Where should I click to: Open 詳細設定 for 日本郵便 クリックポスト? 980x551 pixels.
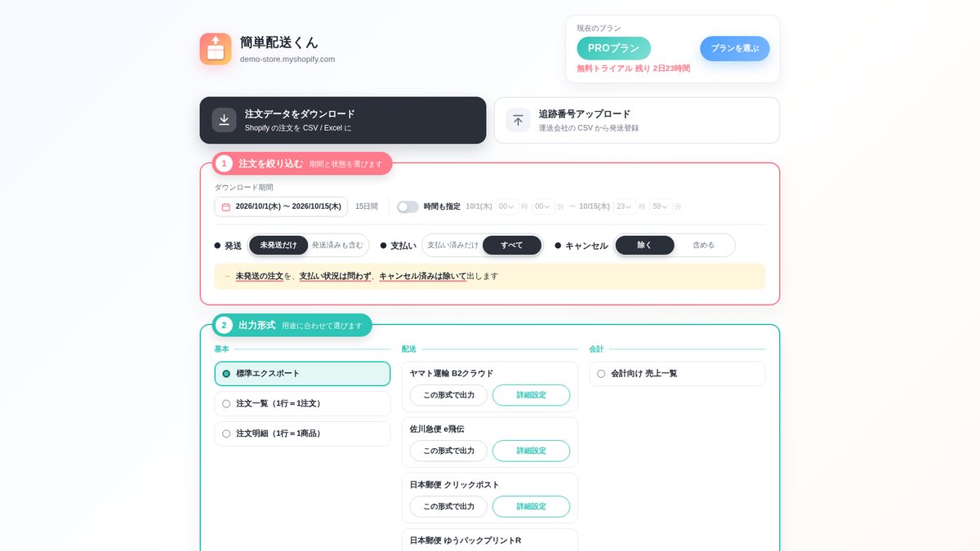tap(531, 506)
